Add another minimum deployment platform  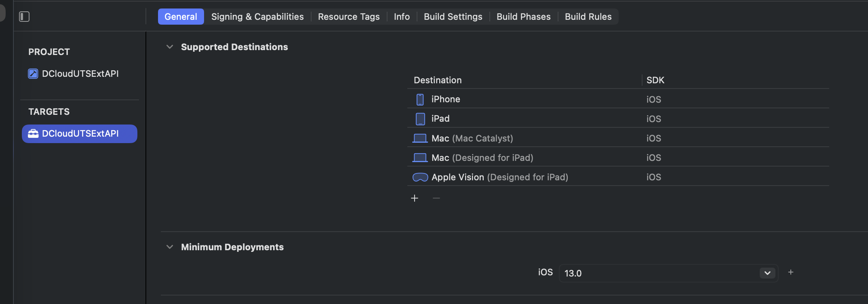click(791, 272)
